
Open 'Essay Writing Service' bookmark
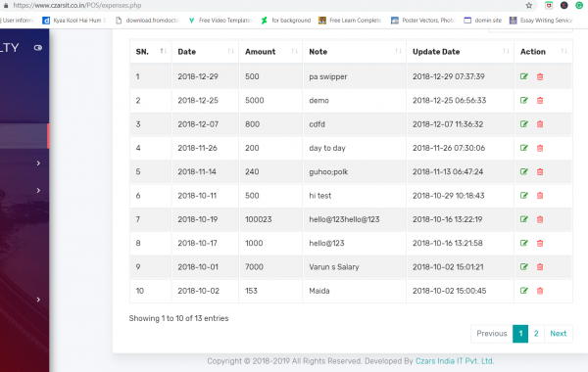[541, 21]
